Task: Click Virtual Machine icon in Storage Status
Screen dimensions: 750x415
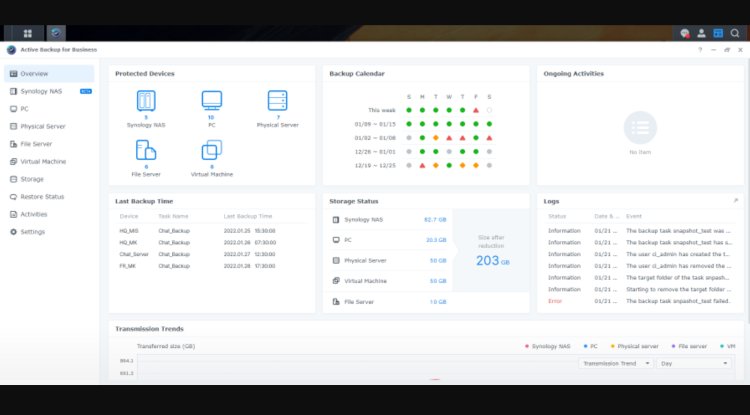Action: tap(335, 281)
